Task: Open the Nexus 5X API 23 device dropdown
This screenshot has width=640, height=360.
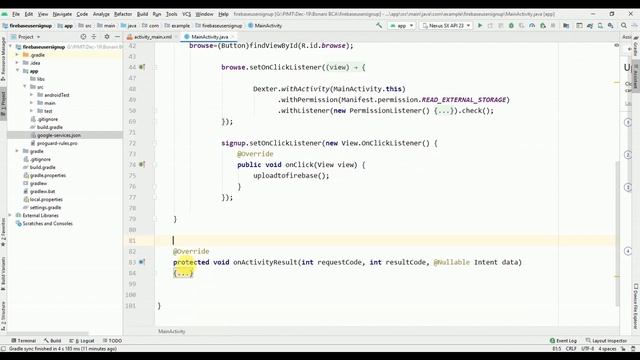Action: pos(446,25)
